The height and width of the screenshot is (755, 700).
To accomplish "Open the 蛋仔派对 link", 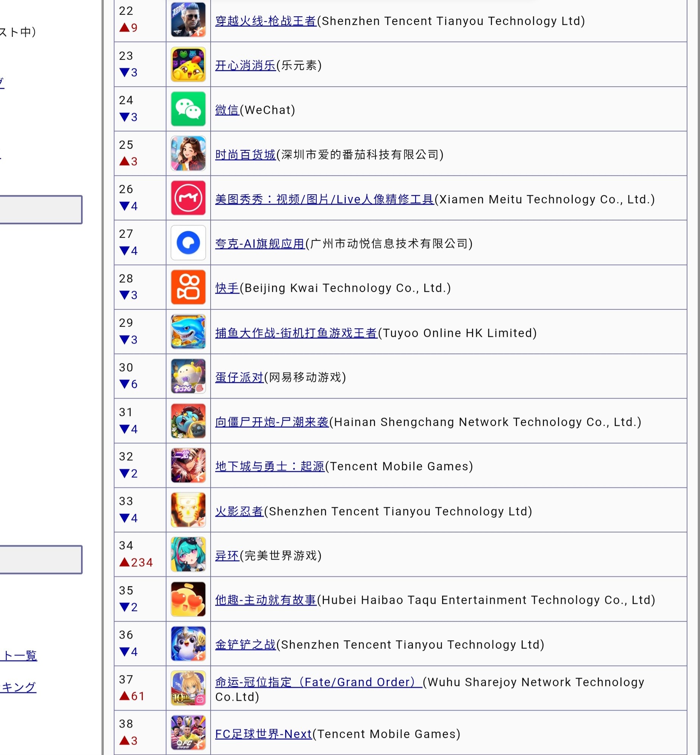I will point(239,377).
